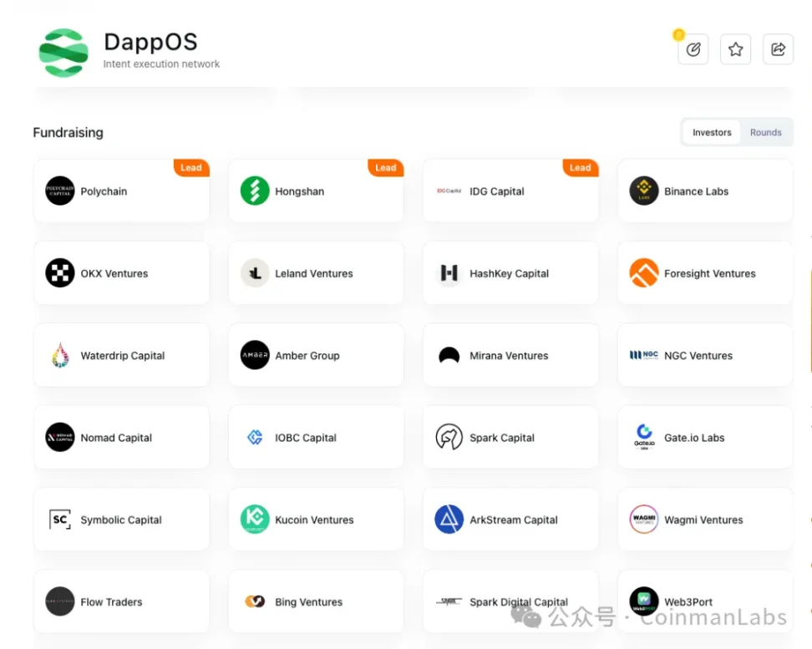Go to the Wagmi Ventures name
This screenshot has height=649, width=812.
pyautogui.click(x=703, y=520)
